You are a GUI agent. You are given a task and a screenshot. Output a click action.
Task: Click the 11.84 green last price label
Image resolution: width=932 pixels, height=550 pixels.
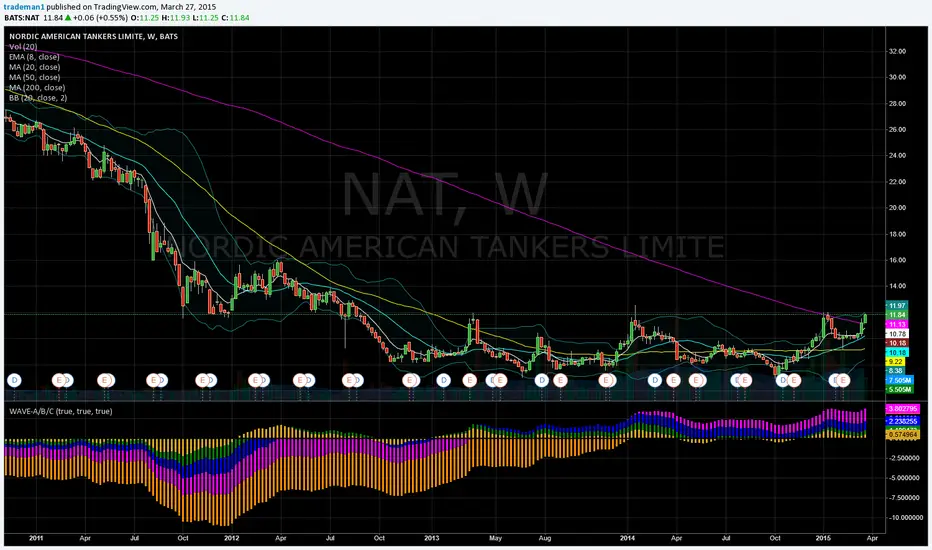coord(897,315)
